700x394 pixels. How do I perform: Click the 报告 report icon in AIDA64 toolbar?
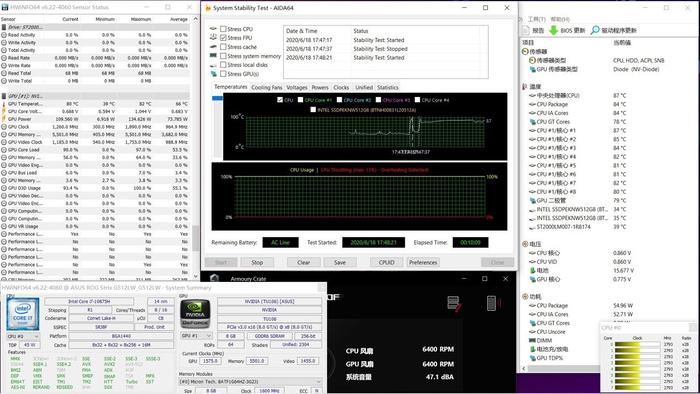525,30
